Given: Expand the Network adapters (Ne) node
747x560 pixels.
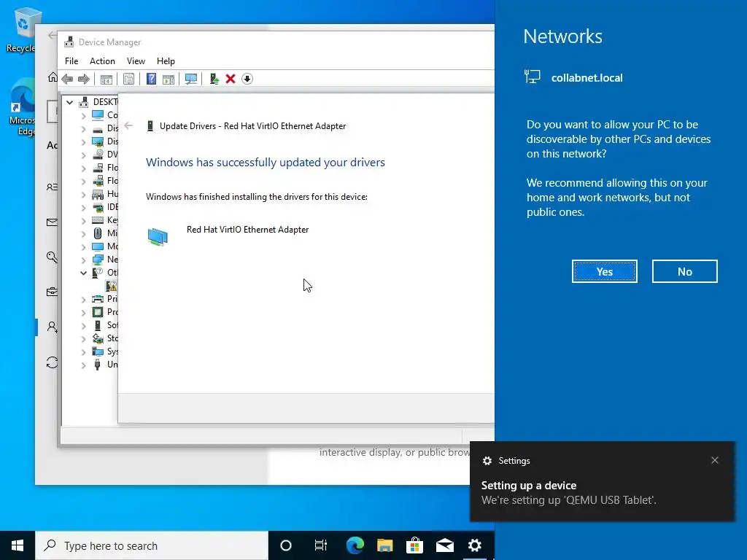Looking at the screenshot, I should click(83, 260).
